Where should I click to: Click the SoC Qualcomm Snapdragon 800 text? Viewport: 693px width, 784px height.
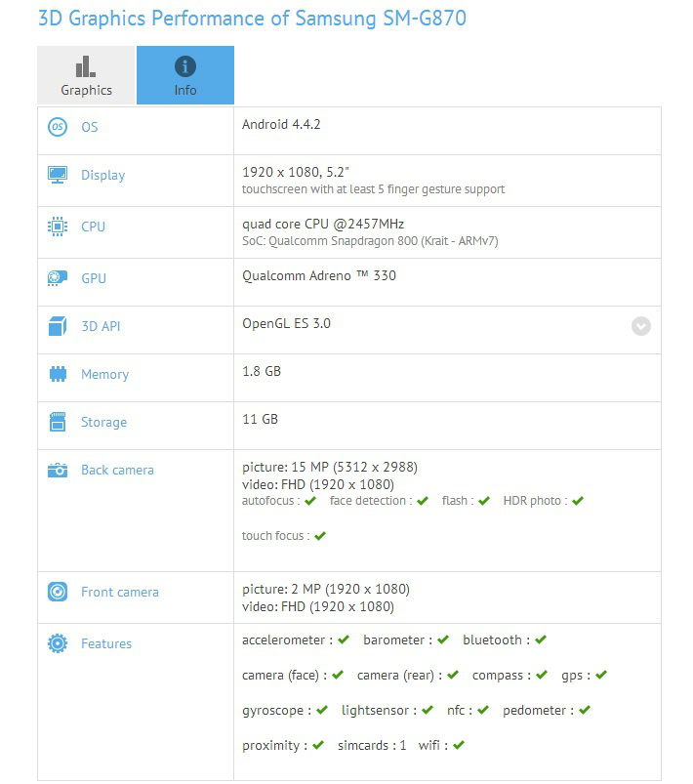(370, 241)
